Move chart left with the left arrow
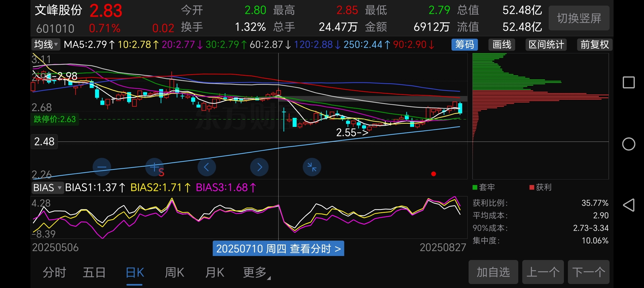 coord(207,167)
